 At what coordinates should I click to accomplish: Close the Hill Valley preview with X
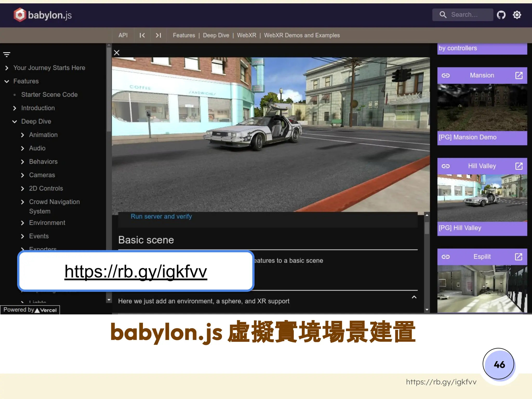click(117, 53)
